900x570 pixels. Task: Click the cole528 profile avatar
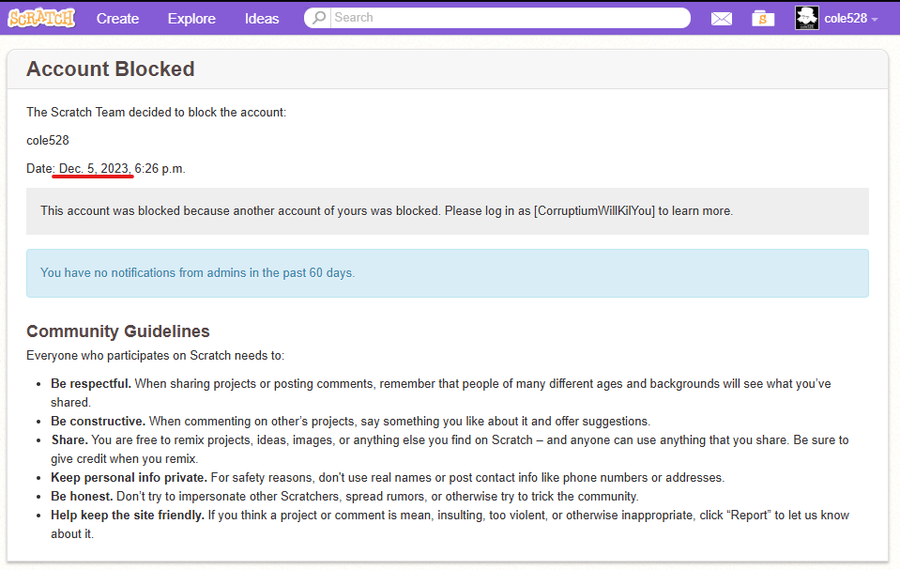807,18
